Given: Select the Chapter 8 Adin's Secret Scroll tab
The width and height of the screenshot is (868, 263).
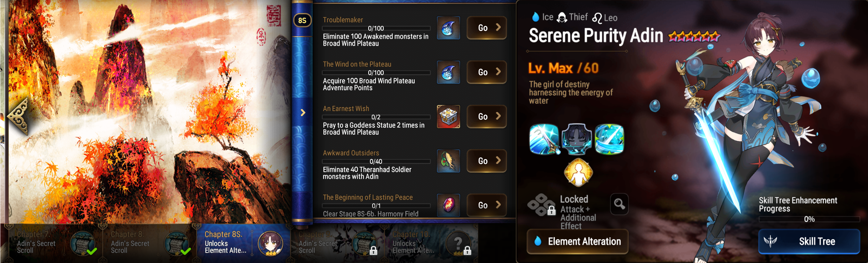Looking at the screenshot, I should pyautogui.click(x=149, y=243).
